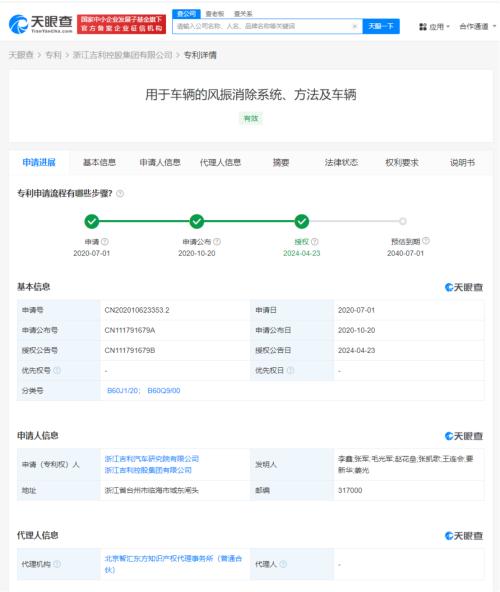Clear the search box with the X icon
500x592 pixels.
[355, 26]
